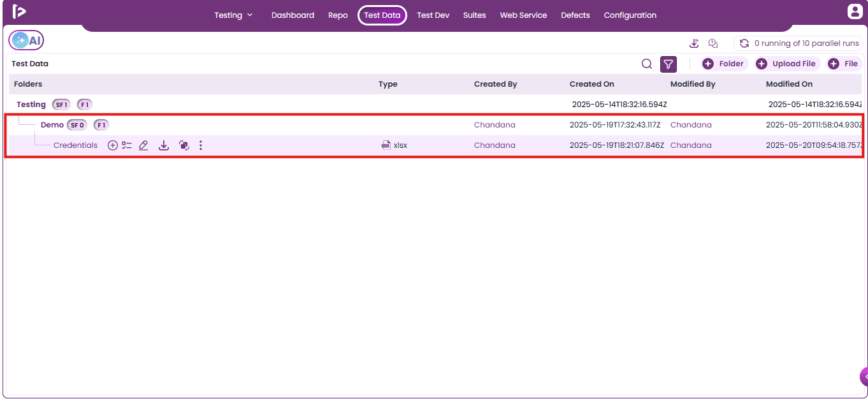This screenshot has height=399, width=868.
Task: Click the Folders column header
Action: click(x=28, y=84)
